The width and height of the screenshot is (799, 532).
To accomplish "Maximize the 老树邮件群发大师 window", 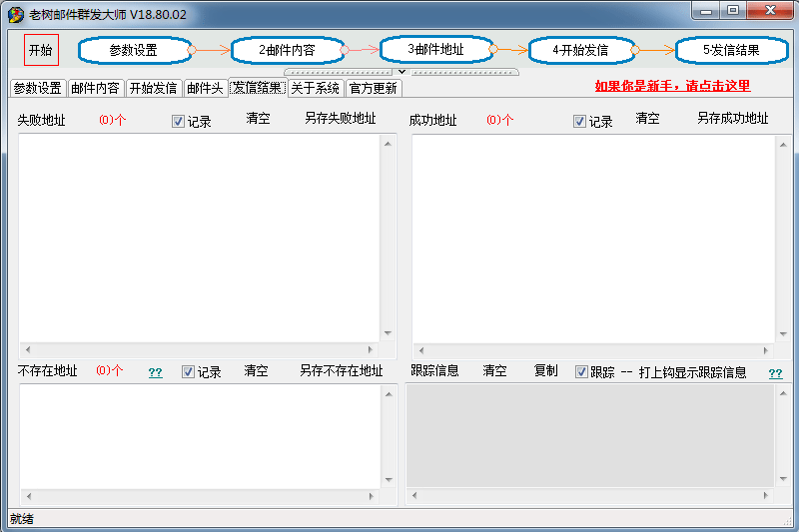I will click(733, 11).
